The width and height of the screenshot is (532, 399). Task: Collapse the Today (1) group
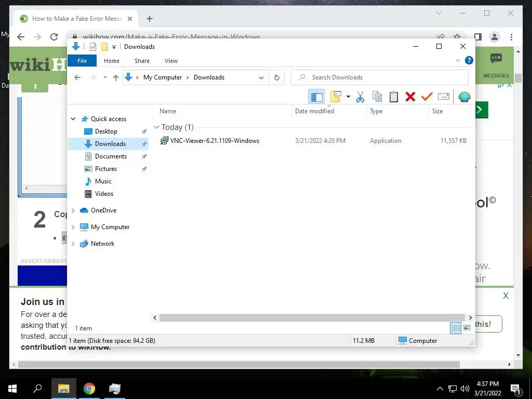click(156, 127)
